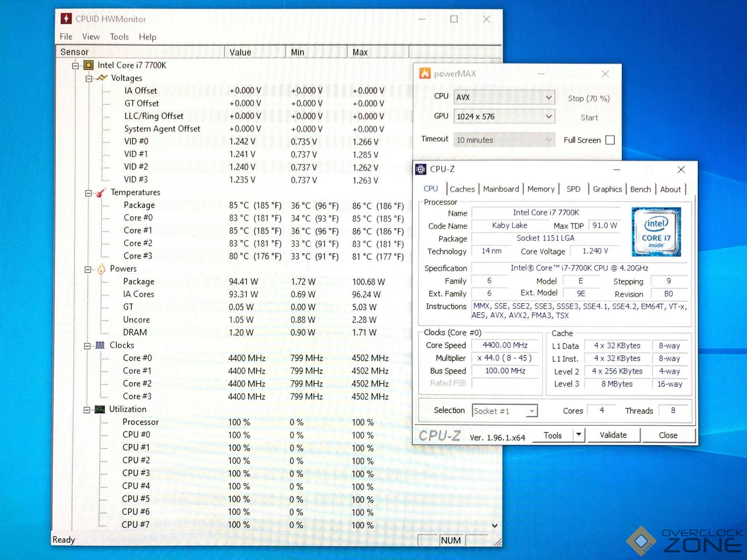Screen dimensions: 747x560
Task: Click the Utilization graph icon
Action: coord(100,409)
